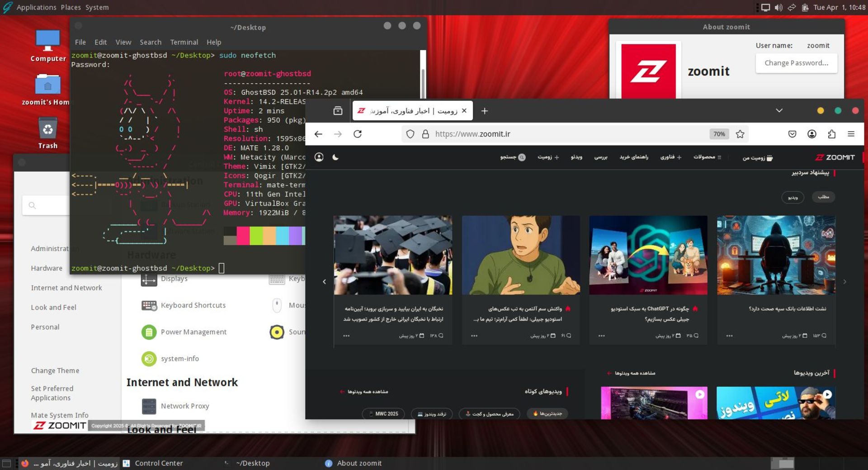
Task: Play the pink gaming video thumbnail
Action: pyautogui.click(x=654, y=403)
